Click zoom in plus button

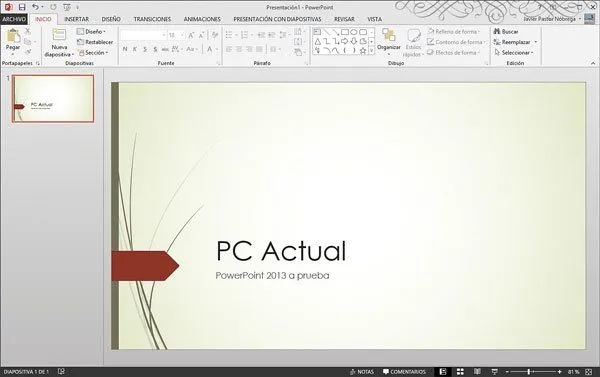559,372
